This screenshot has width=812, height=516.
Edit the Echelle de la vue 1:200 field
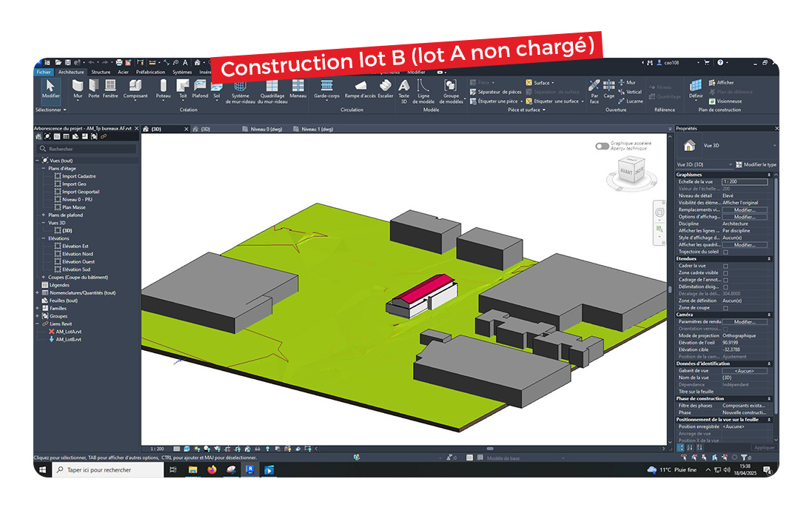[x=745, y=182]
